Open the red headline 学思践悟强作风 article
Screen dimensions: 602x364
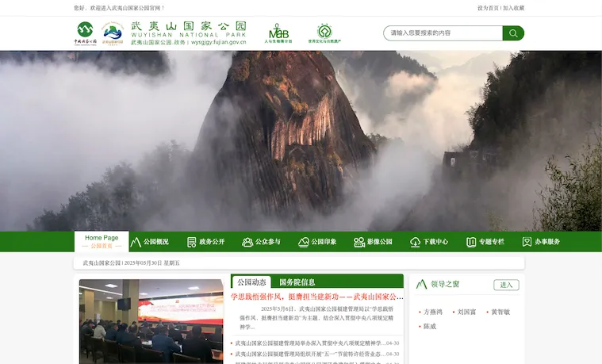click(316, 297)
